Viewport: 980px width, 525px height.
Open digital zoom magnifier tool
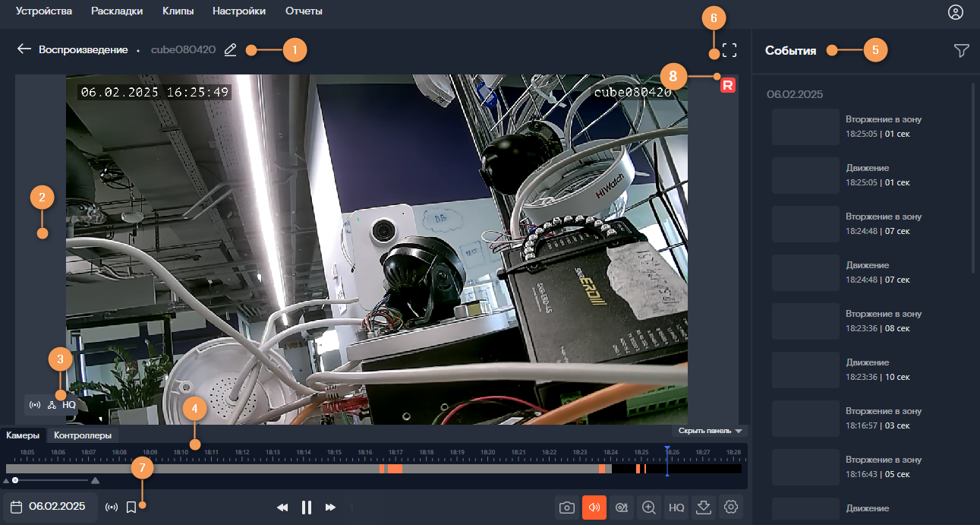point(649,508)
